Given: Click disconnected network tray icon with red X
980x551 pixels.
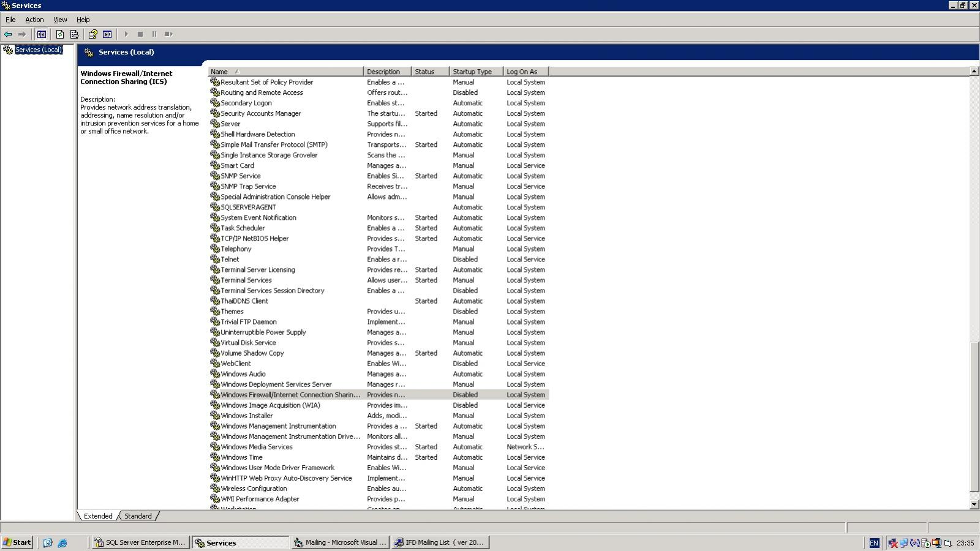Looking at the screenshot, I should [893, 543].
